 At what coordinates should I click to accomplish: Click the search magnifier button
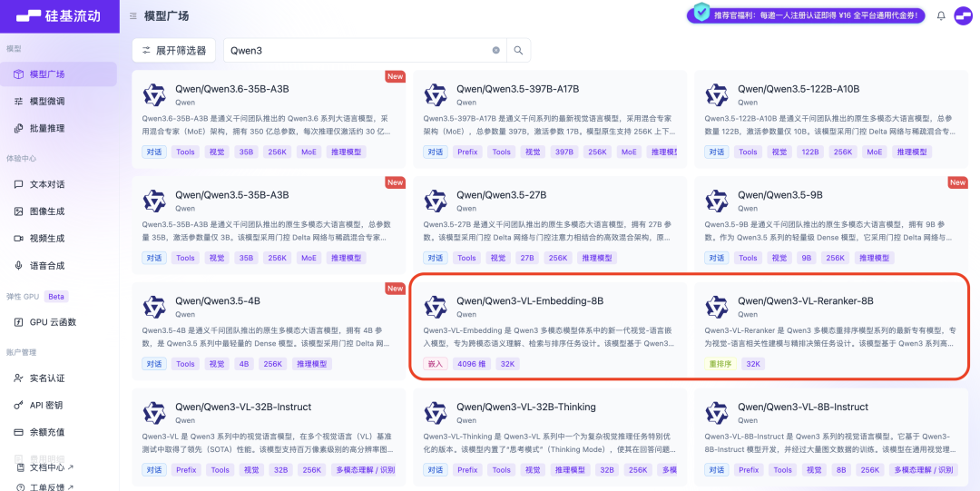518,51
